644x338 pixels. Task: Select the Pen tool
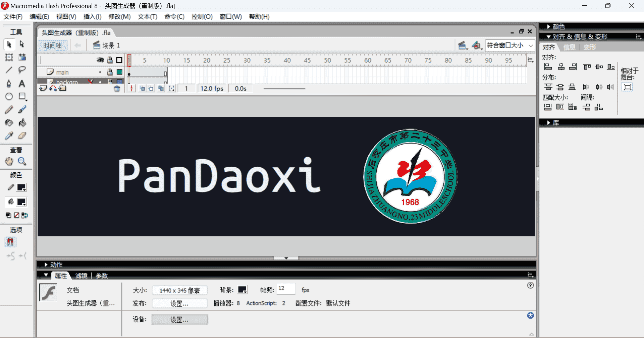click(9, 83)
